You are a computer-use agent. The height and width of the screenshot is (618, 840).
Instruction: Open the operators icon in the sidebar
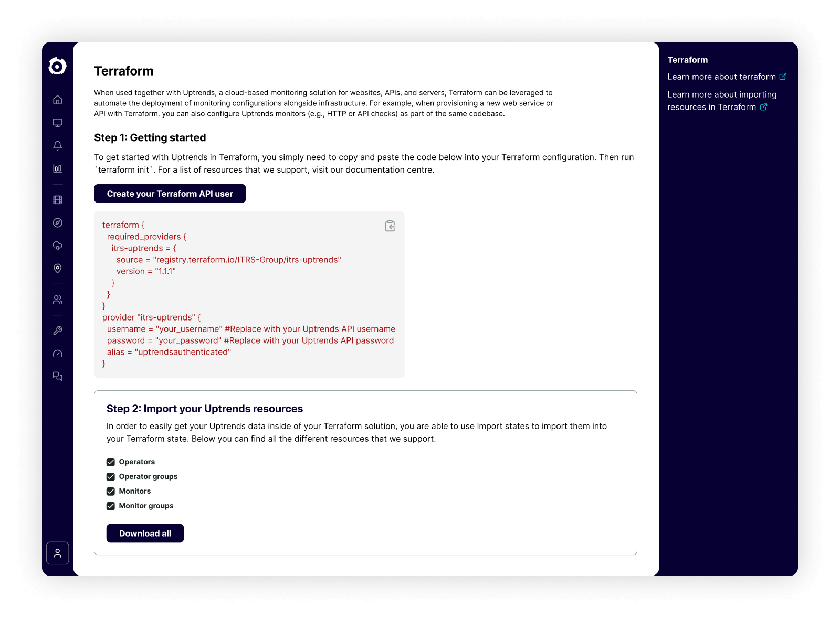(58, 299)
